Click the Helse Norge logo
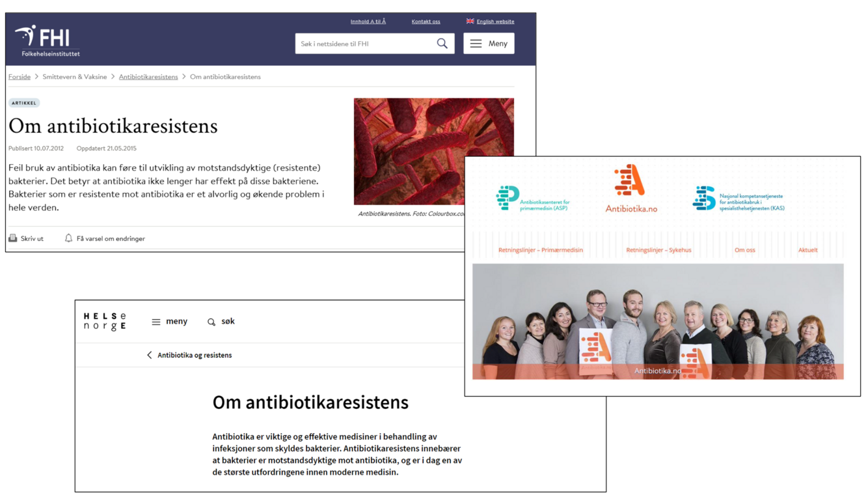The height and width of the screenshot is (493, 868). click(105, 321)
